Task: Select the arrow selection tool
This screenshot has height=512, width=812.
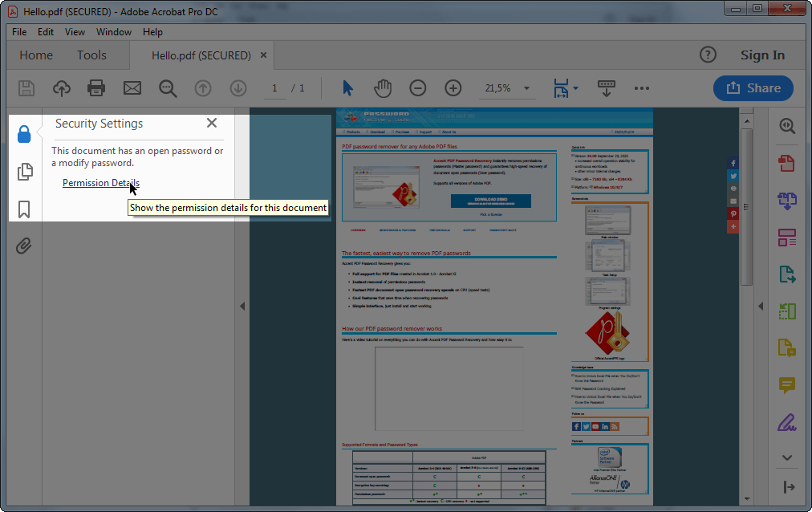Action: tap(347, 88)
